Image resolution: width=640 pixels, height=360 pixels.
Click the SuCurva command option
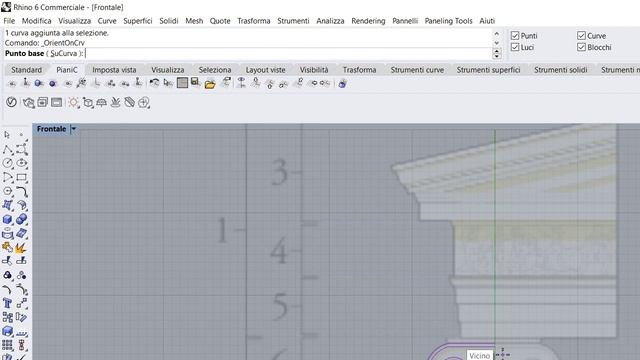pyautogui.click(x=64, y=53)
